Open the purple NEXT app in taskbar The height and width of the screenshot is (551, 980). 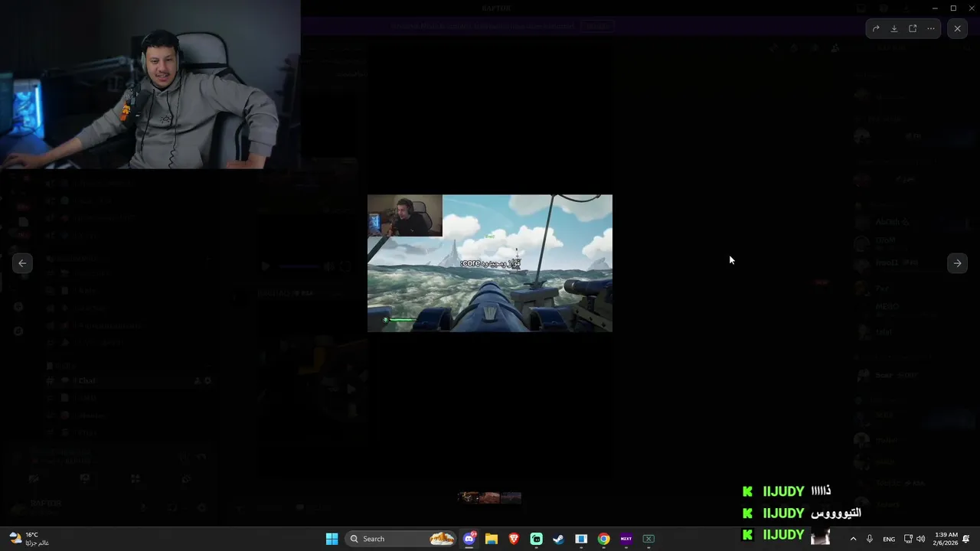pos(626,539)
